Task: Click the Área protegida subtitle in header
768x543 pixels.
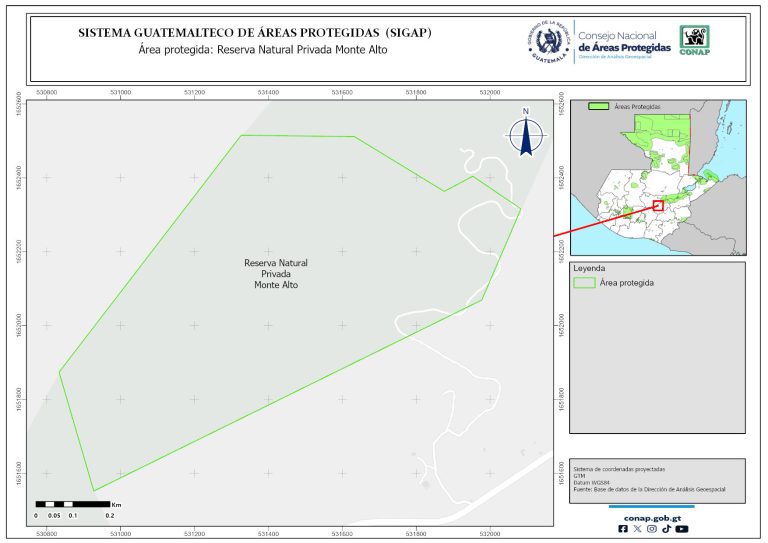Action: click(x=255, y=49)
